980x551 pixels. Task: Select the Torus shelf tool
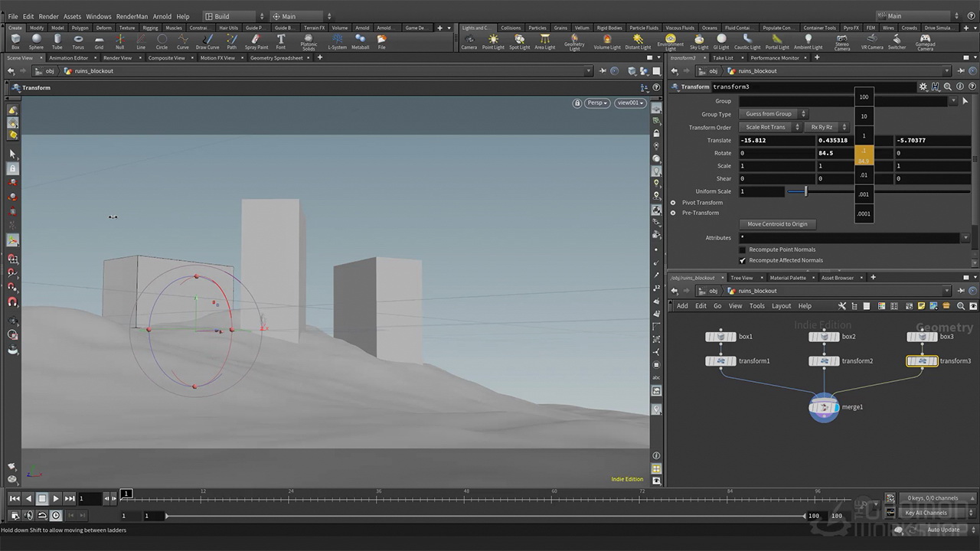78,41
